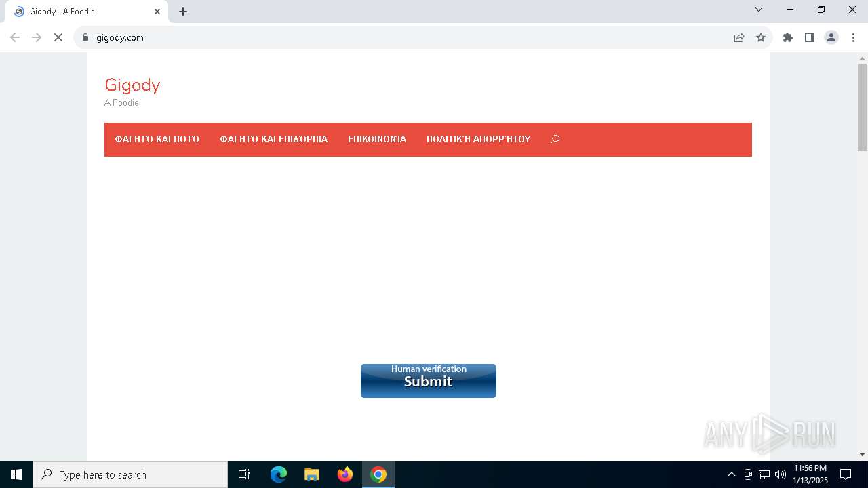Click the vertical scrollbar thumb
The width and height of the screenshot is (868, 488).
[862, 107]
